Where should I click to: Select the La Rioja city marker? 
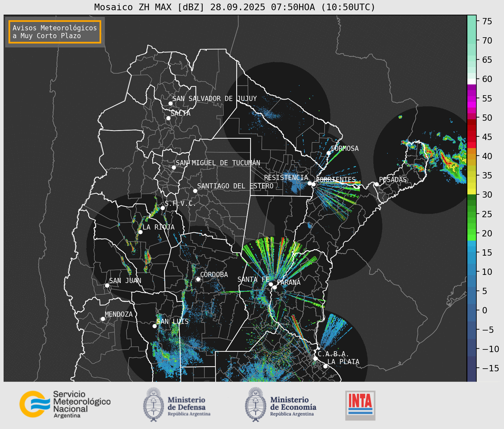tap(140, 232)
